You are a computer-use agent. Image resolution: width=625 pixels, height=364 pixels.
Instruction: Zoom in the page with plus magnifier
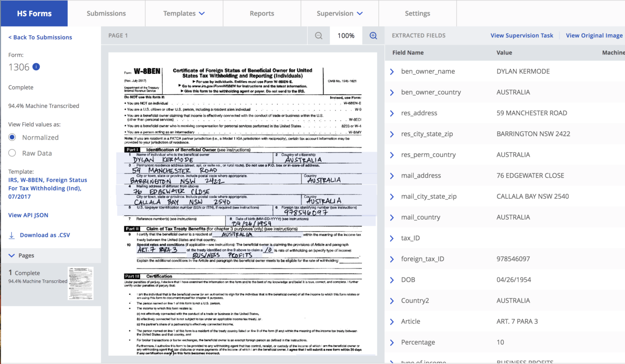[x=373, y=36]
